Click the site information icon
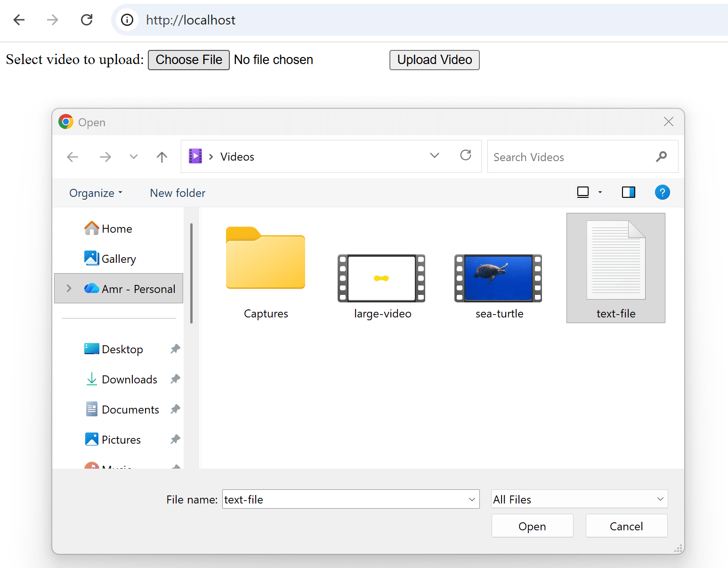Screen dimensions: 728x568 pyautogui.click(x=127, y=20)
